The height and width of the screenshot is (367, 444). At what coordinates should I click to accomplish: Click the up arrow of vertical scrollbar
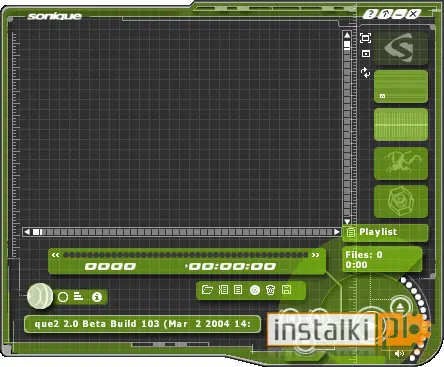(x=347, y=35)
